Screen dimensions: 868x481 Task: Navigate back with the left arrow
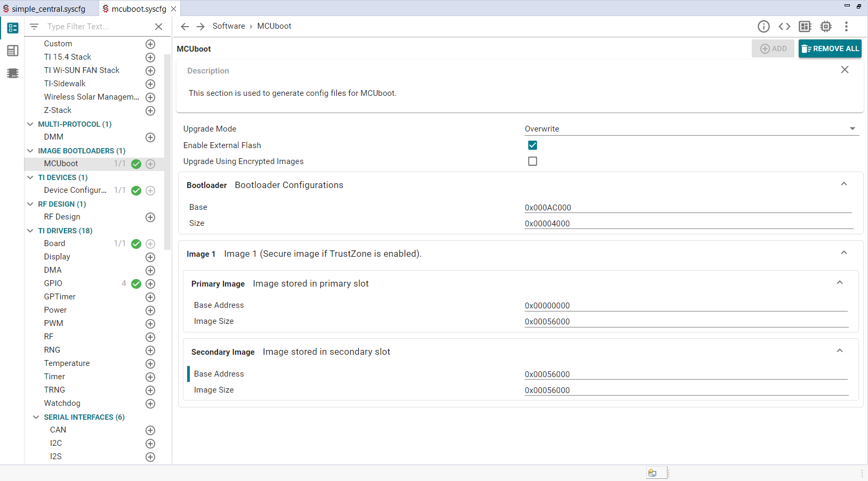[x=185, y=27]
